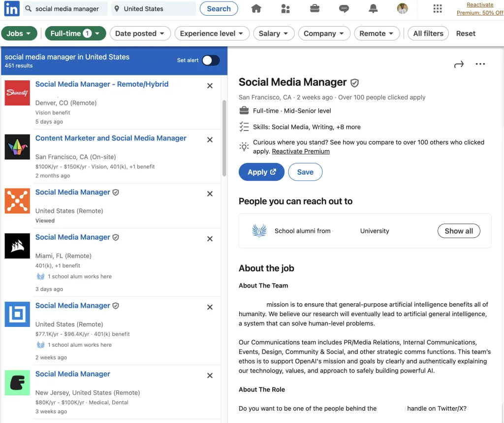Open the apps grid icon
504x423 pixels.
(x=437, y=9)
